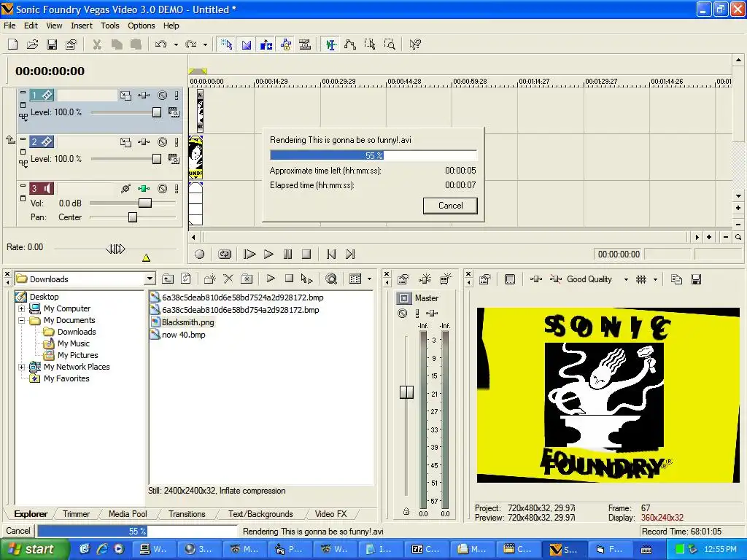Click Go to End transport button

pos(350,254)
